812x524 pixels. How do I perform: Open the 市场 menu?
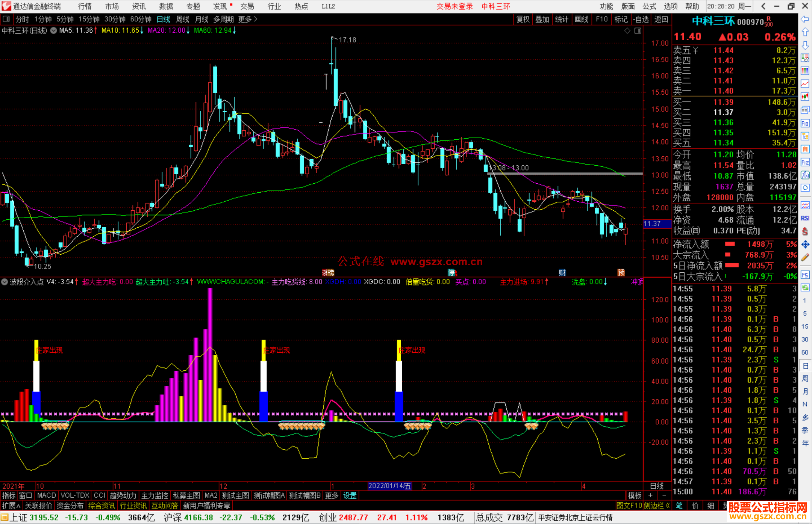pyautogui.click(x=112, y=6)
